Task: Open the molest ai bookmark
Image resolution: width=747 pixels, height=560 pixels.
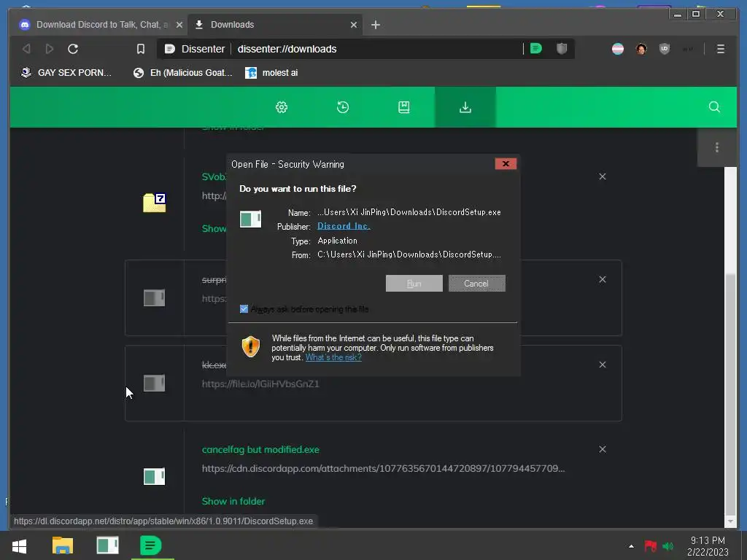Action: point(271,73)
